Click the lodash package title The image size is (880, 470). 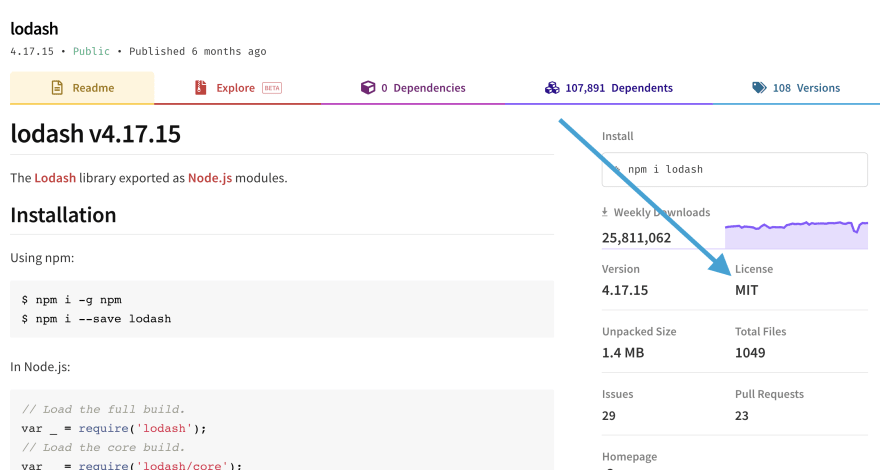34,29
